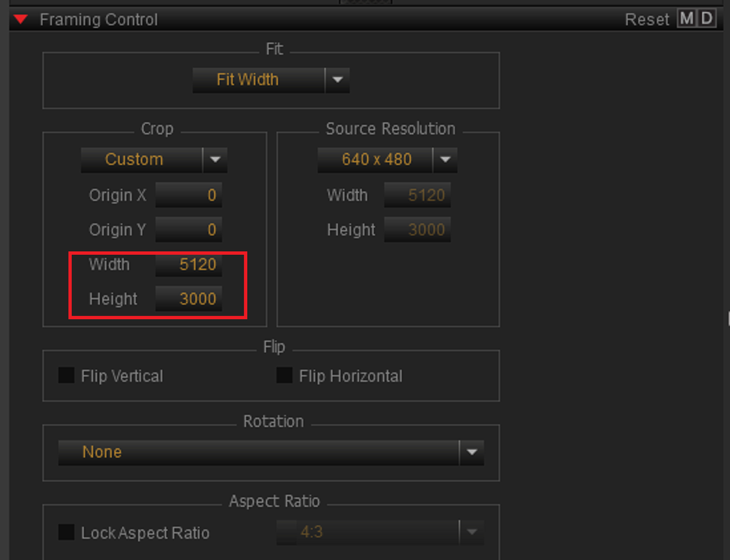The height and width of the screenshot is (560, 730).
Task: Click the Rotation group label
Action: [x=273, y=421]
